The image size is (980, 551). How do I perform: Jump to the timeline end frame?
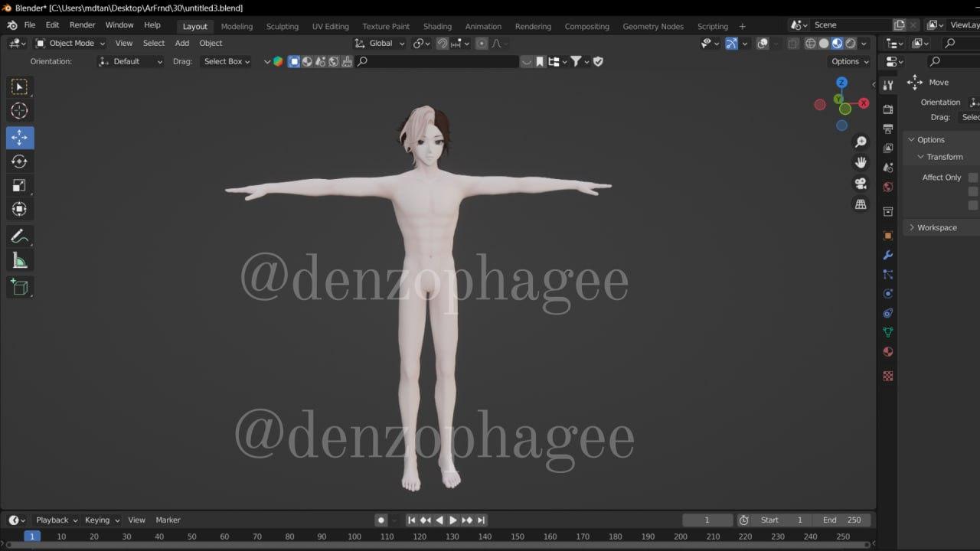pyautogui.click(x=481, y=520)
